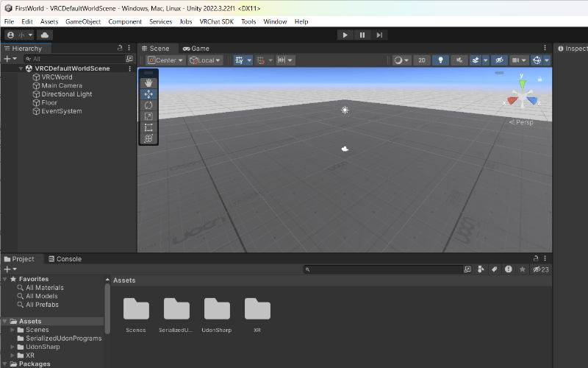Select the Hand view tool

[x=148, y=83]
